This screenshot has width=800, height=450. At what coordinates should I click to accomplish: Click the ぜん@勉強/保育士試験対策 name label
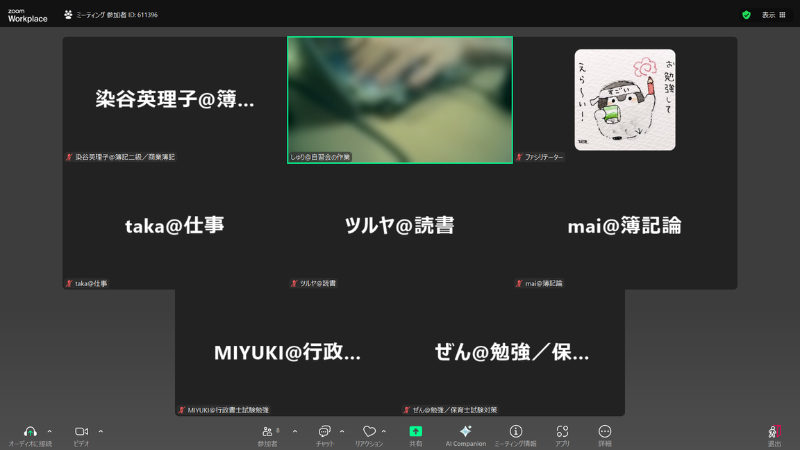pos(455,410)
